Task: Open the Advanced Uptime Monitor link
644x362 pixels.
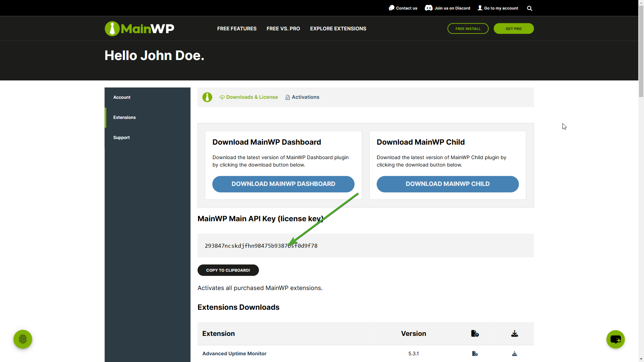Action: (x=234, y=354)
